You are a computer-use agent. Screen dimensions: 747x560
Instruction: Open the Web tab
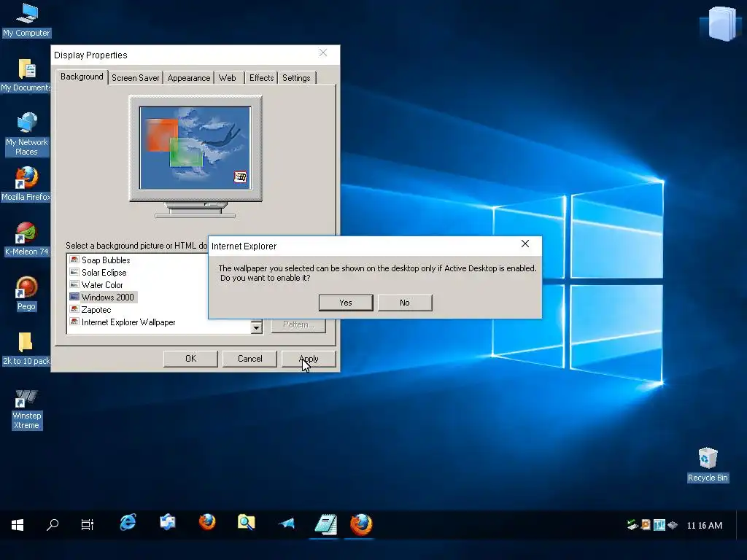coord(228,77)
